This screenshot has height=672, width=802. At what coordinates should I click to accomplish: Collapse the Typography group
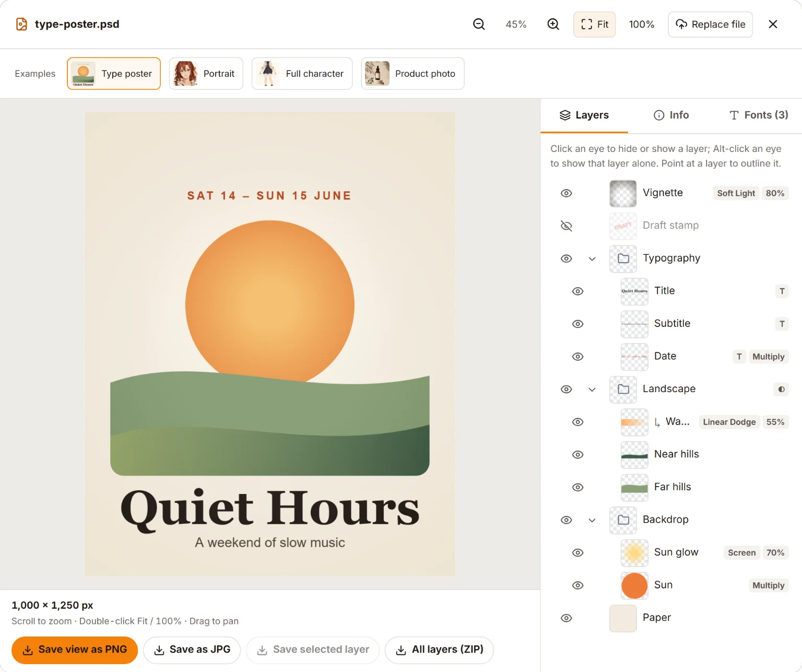[x=592, y=258]
